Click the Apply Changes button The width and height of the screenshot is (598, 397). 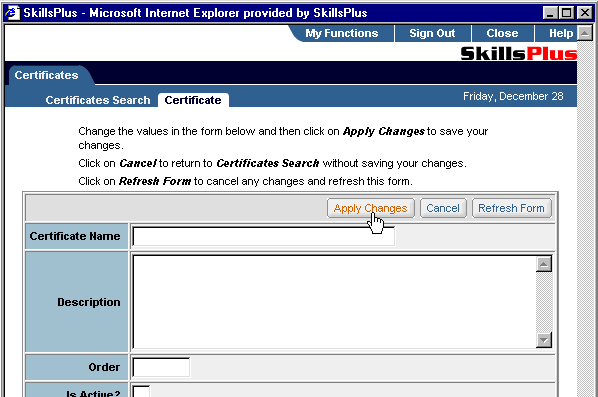(370, 208)
